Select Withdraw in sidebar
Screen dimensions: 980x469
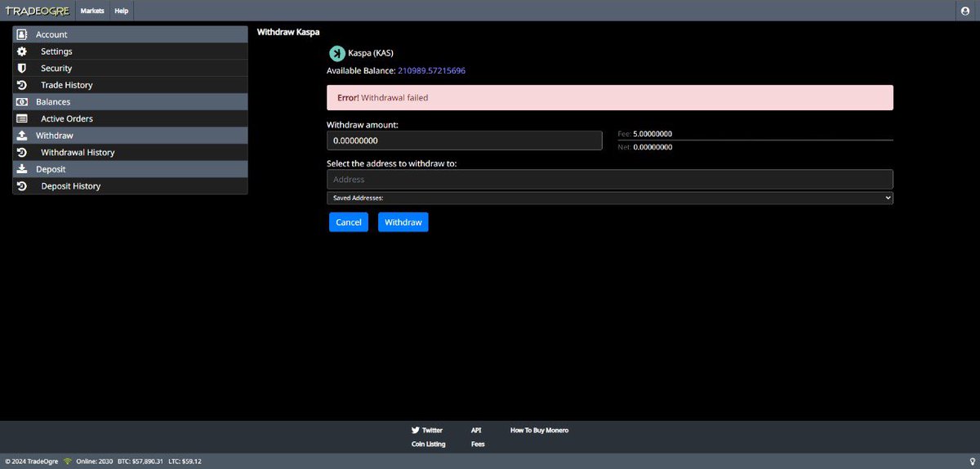coord(130,136)
